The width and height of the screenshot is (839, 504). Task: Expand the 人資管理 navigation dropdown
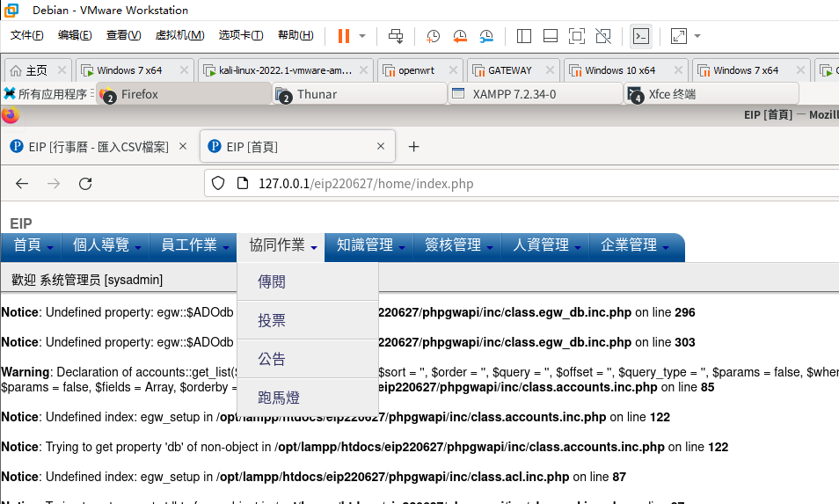[x=545, y=245]
